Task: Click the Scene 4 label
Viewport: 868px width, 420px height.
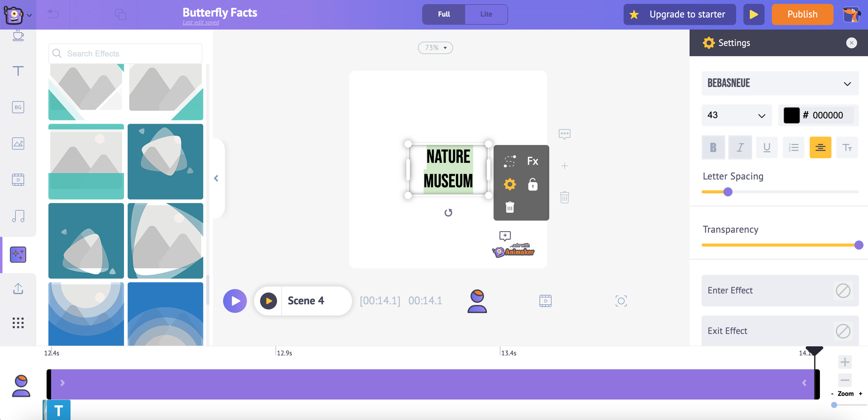Action: [306, 301]
